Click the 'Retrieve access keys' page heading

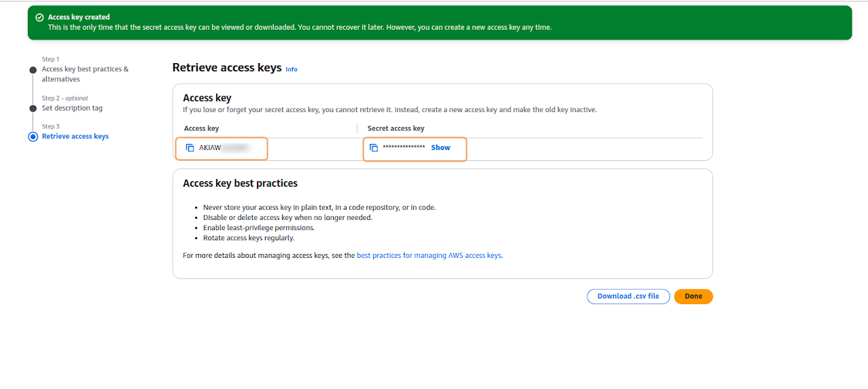(226, 68)
